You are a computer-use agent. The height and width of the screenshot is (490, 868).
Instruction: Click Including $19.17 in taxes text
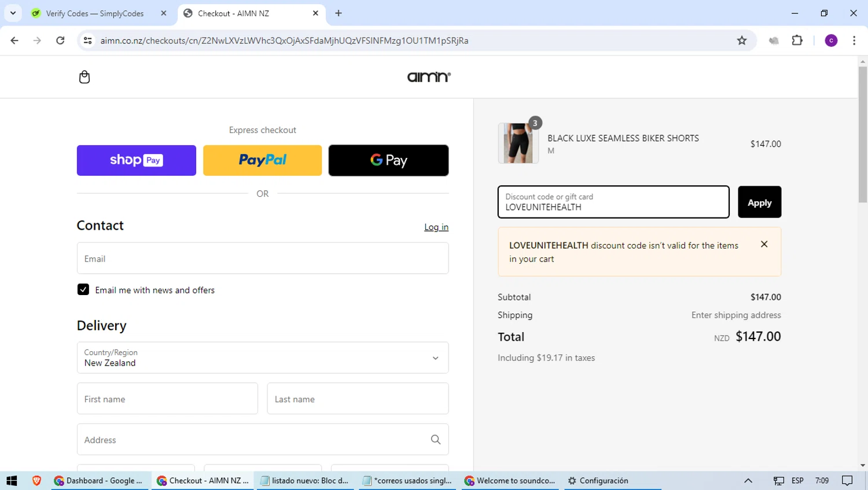(x=546, y=358)
